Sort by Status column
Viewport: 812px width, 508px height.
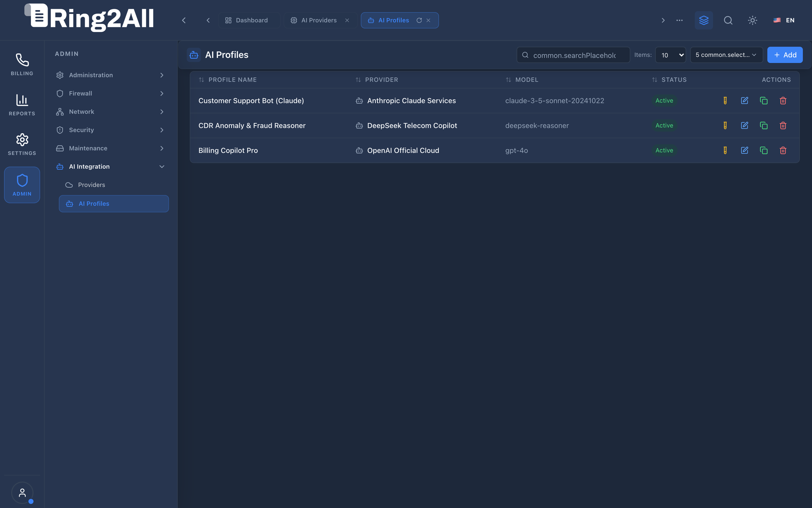[x=669, y=80]
